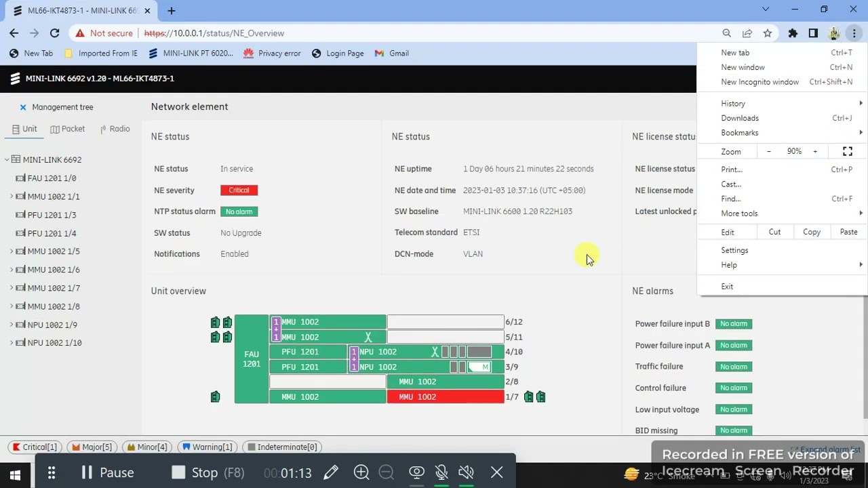Viewport: 868px width, 488px height.
Task: Choose New Incognito window menu item
Action: coord(783,82)
